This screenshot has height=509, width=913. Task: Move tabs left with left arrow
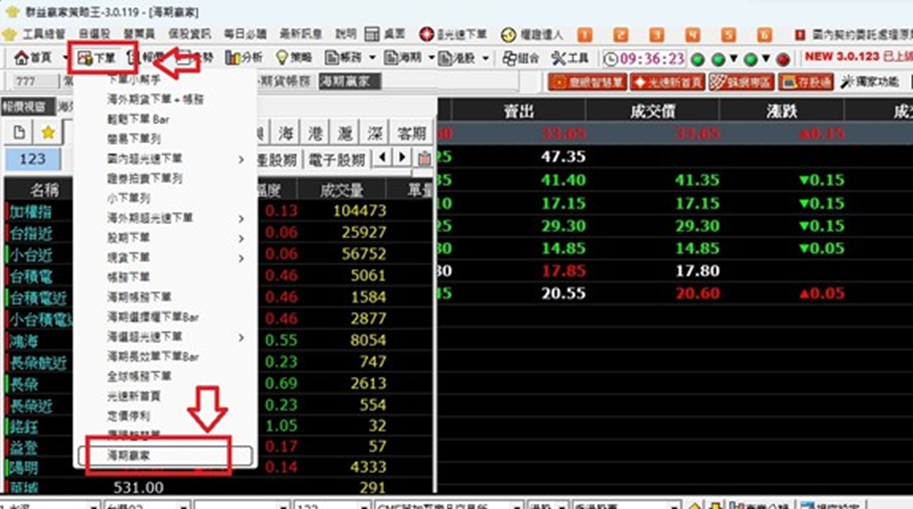[x=383, y=157]
